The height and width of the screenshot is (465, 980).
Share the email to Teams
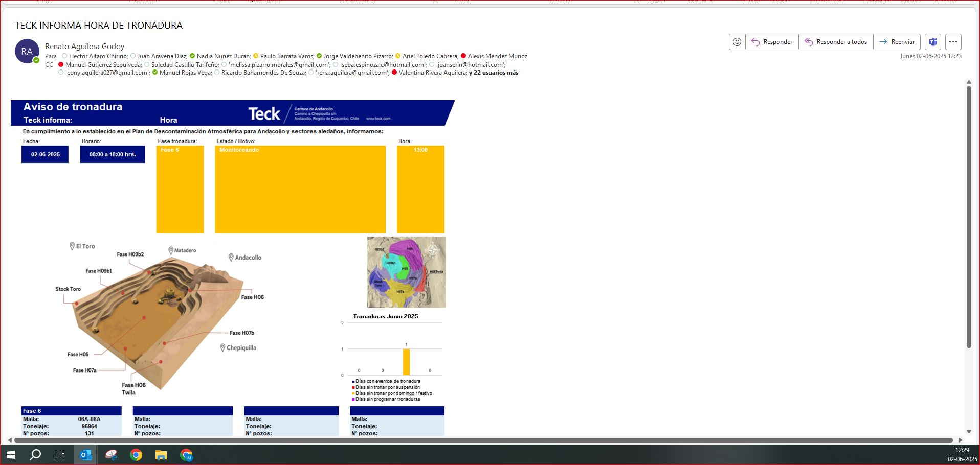[x=933, y=42]
